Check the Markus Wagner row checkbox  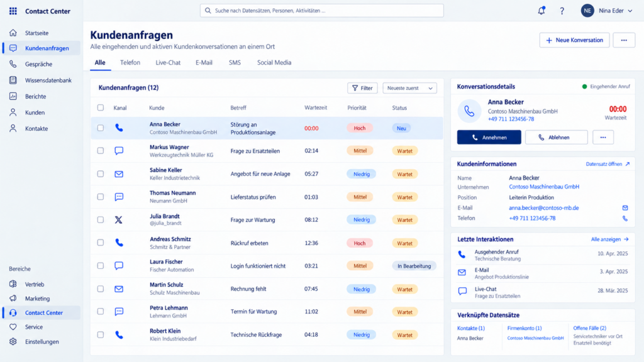pos(100,151)
